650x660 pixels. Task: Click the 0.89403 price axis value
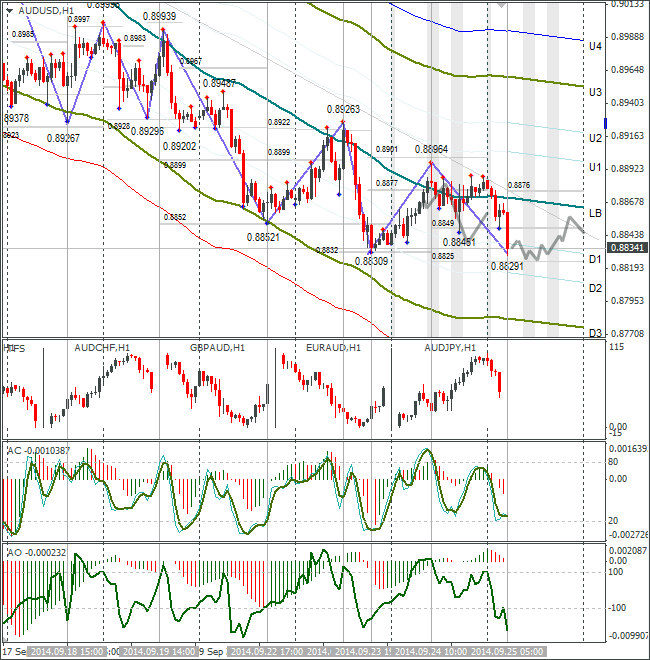pos(628,103)
